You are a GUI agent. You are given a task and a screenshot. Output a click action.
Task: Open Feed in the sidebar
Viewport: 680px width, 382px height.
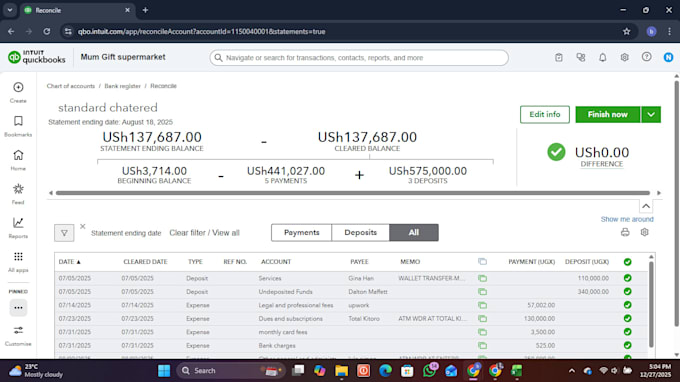pyautogui.click(x=18, y=194)
